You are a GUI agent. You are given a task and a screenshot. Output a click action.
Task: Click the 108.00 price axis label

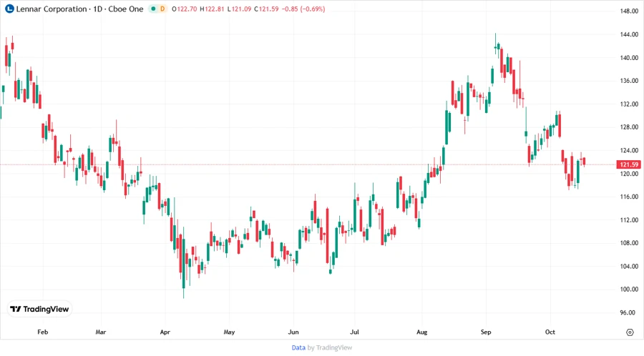629,243
